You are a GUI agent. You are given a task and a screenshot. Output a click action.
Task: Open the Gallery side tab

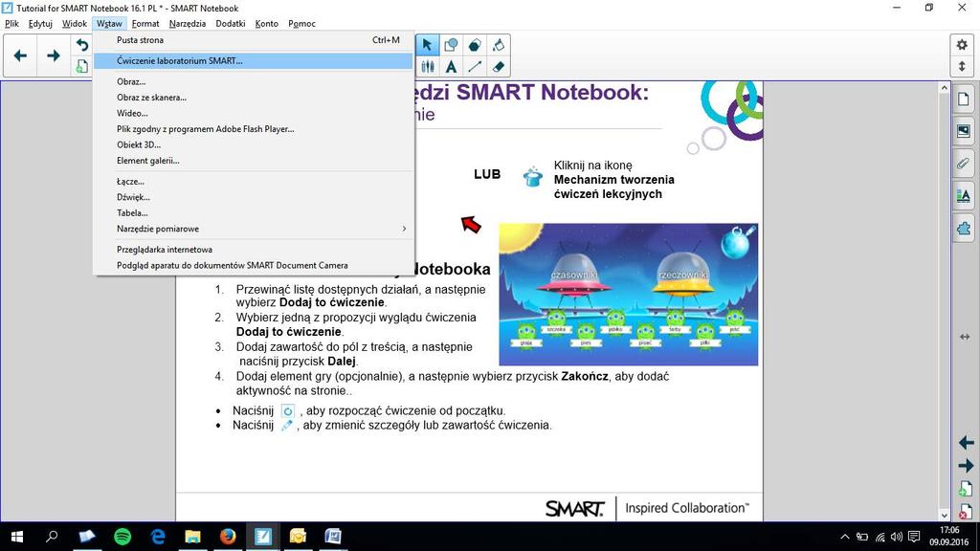(x=963, y=131)
